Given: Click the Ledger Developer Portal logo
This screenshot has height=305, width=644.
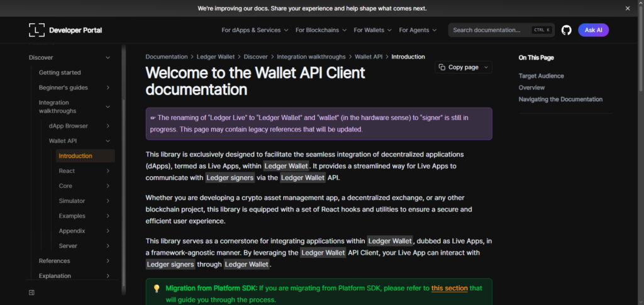Looking at the screenshot, I should coord(65,30).
